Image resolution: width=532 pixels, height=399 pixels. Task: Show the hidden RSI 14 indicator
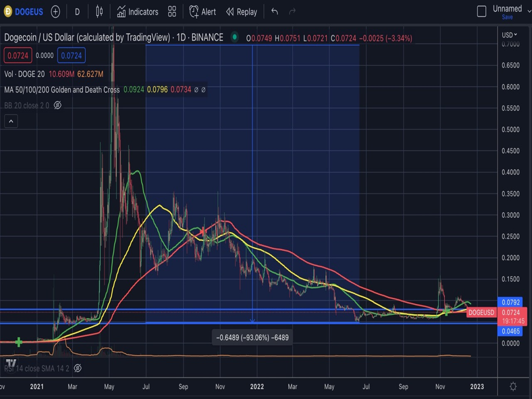point(77,368)
